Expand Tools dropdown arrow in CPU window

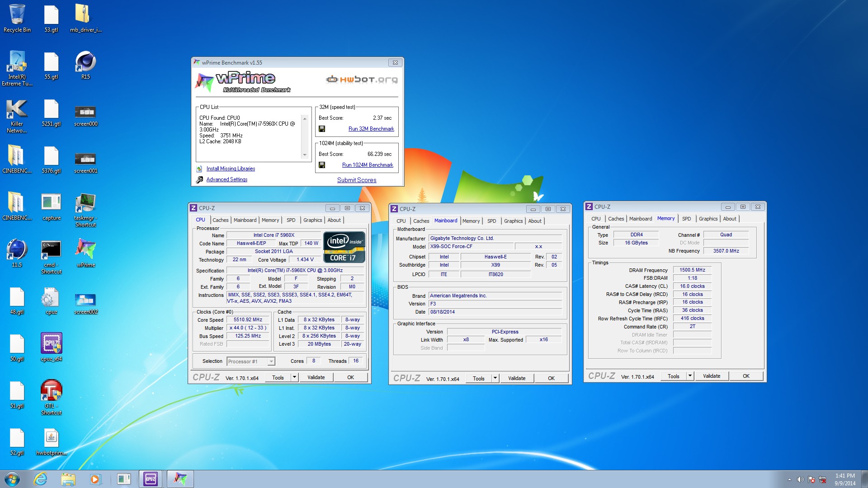click(x=294, y=377)
